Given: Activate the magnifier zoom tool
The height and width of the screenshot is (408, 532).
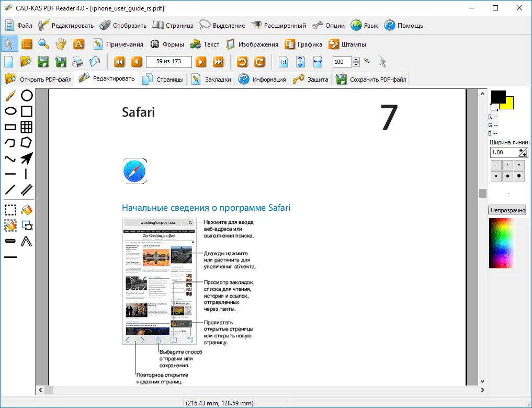Looking at the screenshot, I should point(44,44).
